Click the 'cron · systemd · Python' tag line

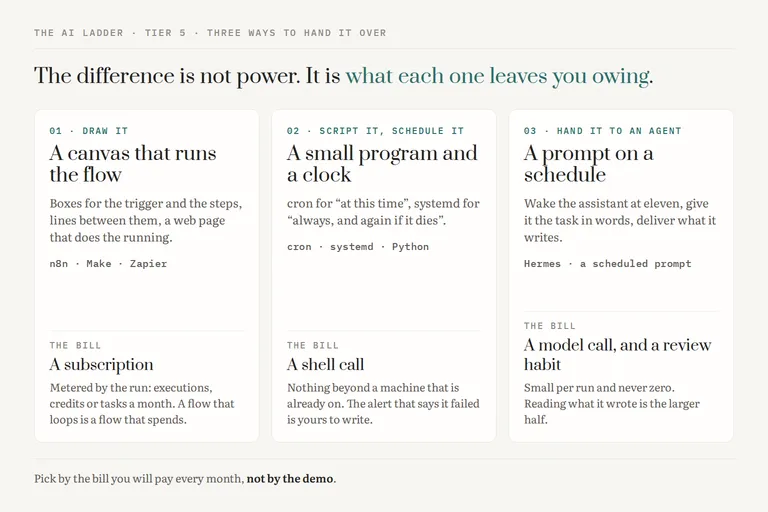(358, 246)
